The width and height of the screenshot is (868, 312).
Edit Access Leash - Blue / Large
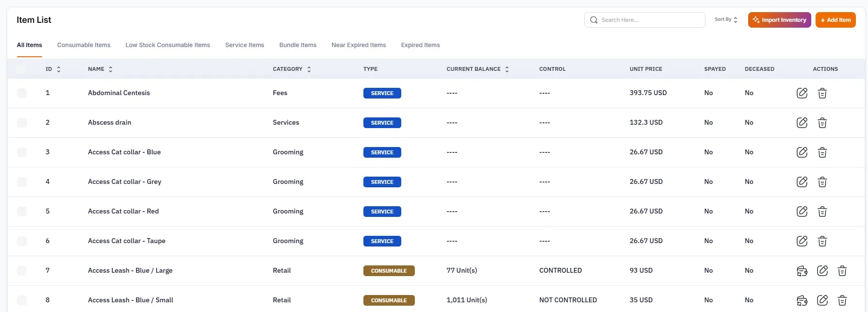822,271
